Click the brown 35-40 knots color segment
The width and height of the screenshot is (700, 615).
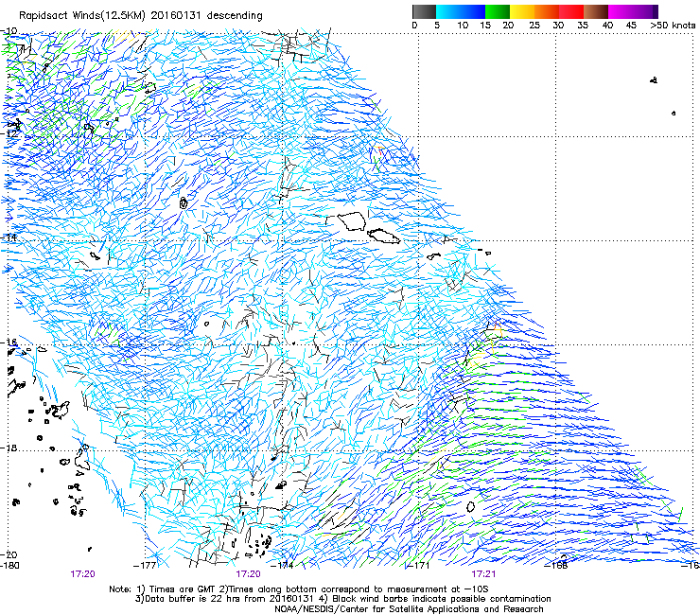point(596,11)
